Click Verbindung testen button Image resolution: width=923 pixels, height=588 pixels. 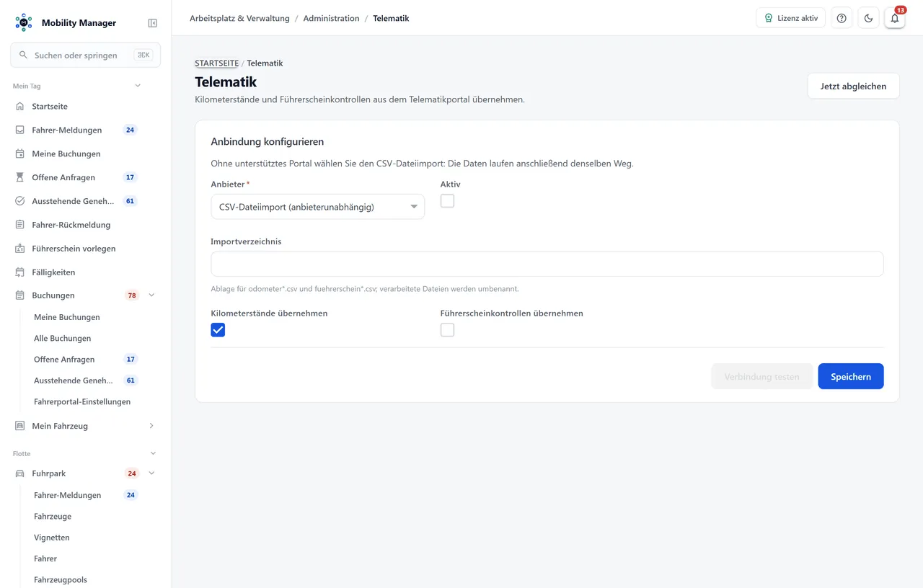pyautogui.click(x=761, y=376)
